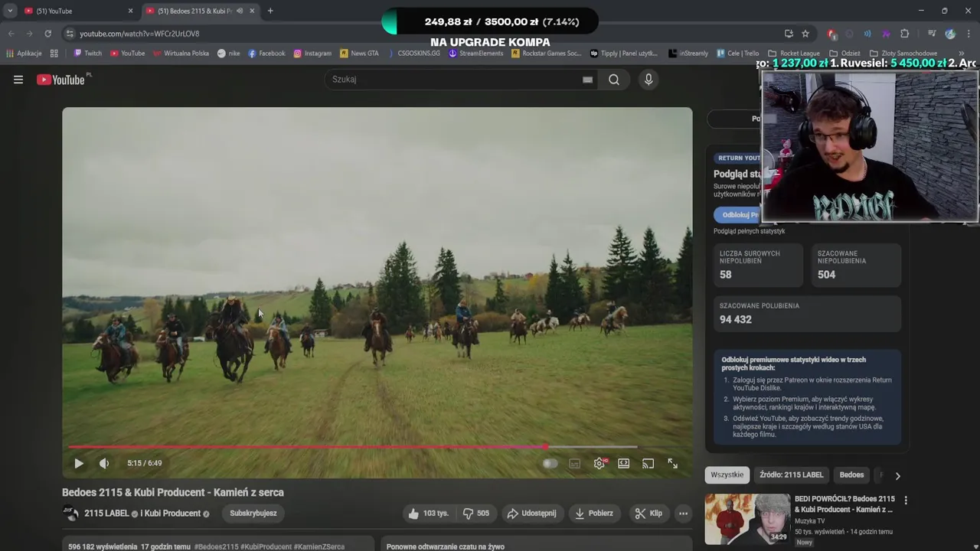This screenshot has height=551, width=980.
Task: Reload the page with the refresh icon
Action: click(x=47, y=34)
